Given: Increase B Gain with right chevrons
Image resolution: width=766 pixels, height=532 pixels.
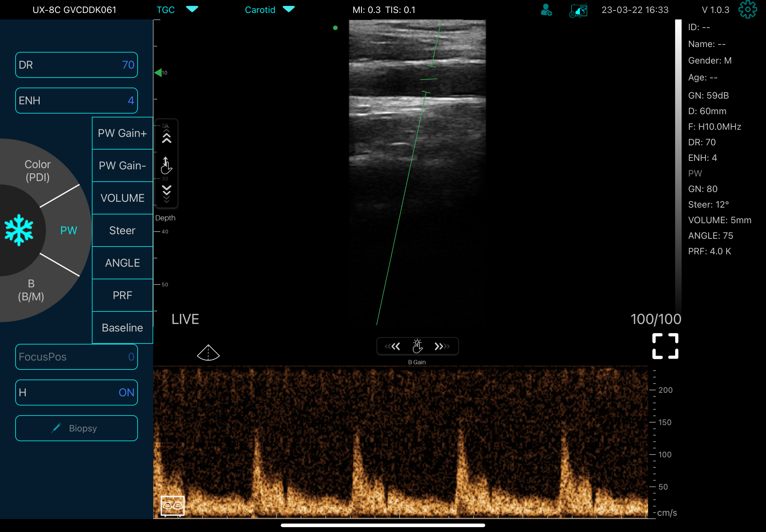Looking at the screenshot, I should pyautogui.click(x=442, y=346).
